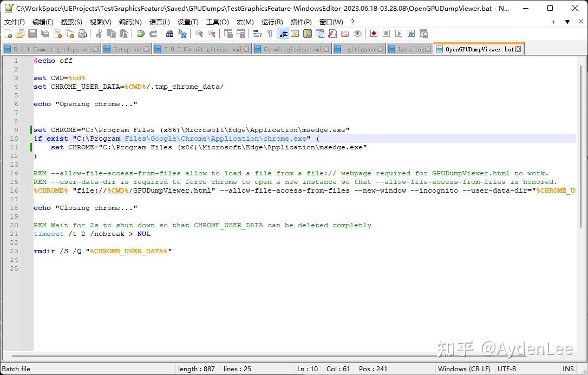Open the 编码(N) encoding menu
The height and width of the screenshot is (375, 588).
[130, 22]
